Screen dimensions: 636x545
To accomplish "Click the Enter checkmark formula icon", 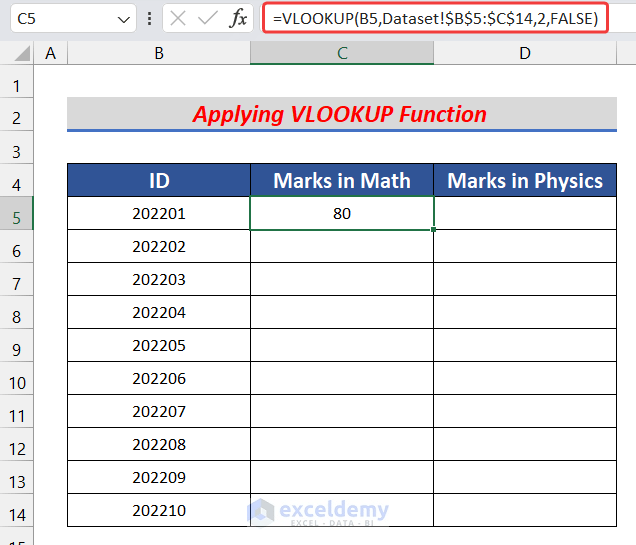I will [x=208, y=18].
